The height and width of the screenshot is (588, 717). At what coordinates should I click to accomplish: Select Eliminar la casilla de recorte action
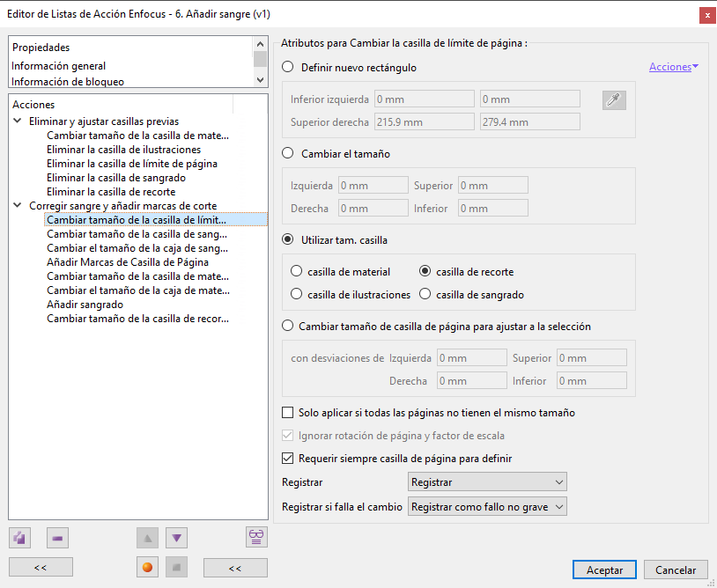pyautogui.click(x=111, y=192)
